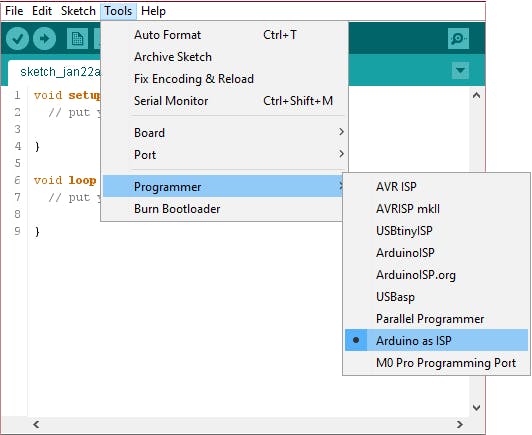
Task: Expand the Port submenu
Action: 225,155
